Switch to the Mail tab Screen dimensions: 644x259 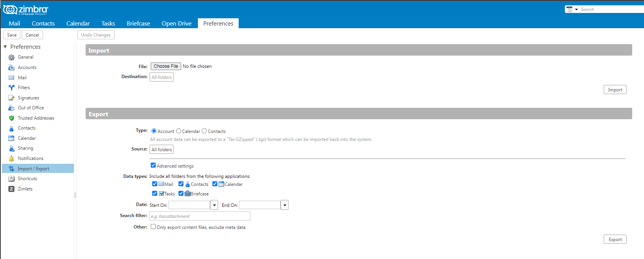point(14,24)
